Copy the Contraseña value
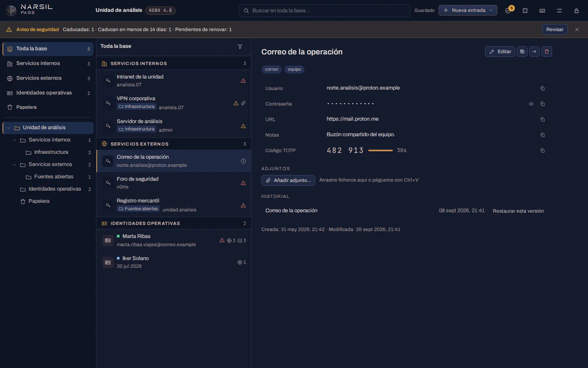The width and height of the screenshot is (588, 368). click(543, 104)
